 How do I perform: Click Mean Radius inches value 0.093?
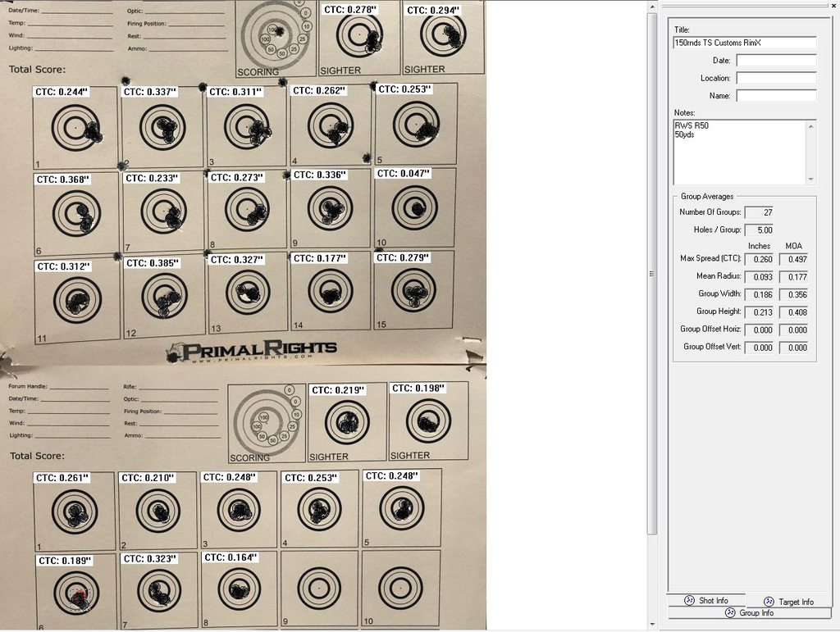[x=759, y=277]
